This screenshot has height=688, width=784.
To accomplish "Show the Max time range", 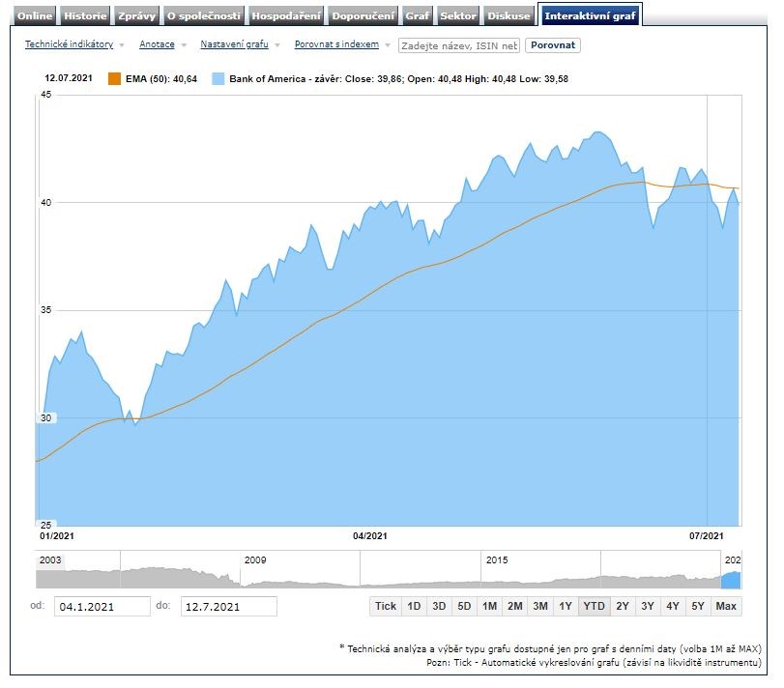I will coord(726,606).
